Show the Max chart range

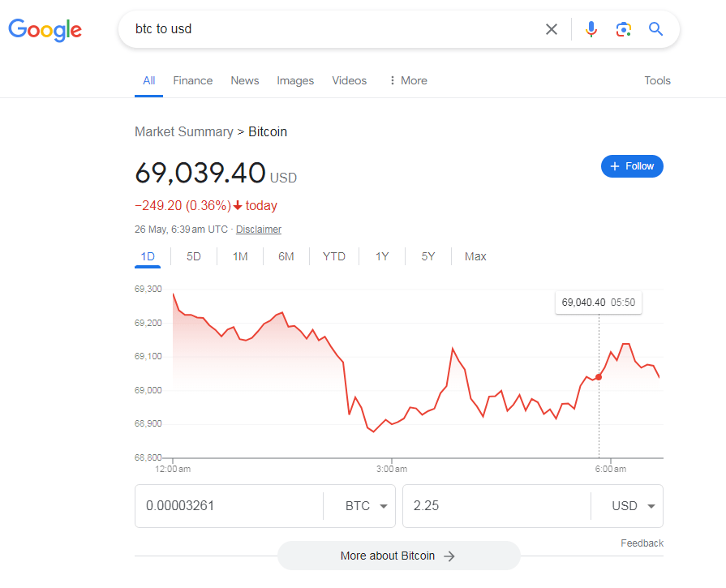475,256
